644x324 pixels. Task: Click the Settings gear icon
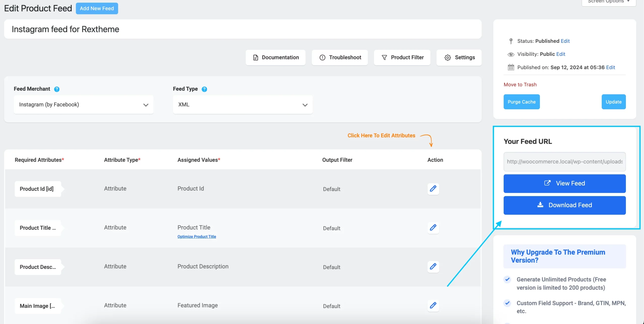448,57
